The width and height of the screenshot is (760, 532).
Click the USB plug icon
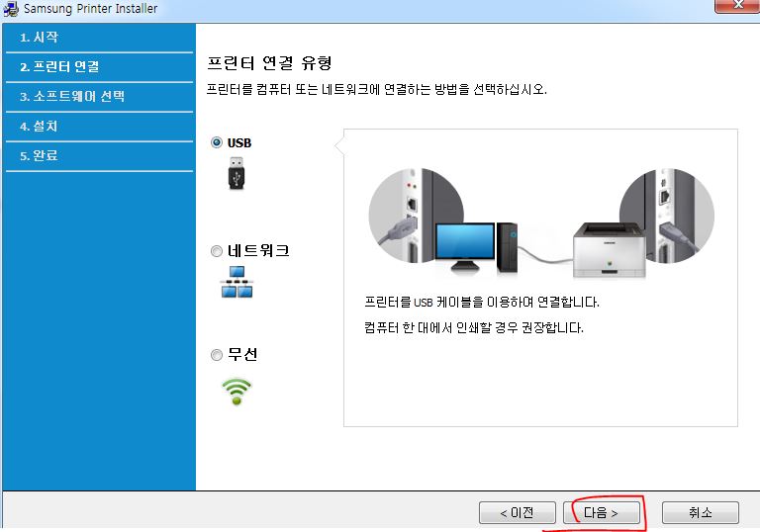[237, 172]
